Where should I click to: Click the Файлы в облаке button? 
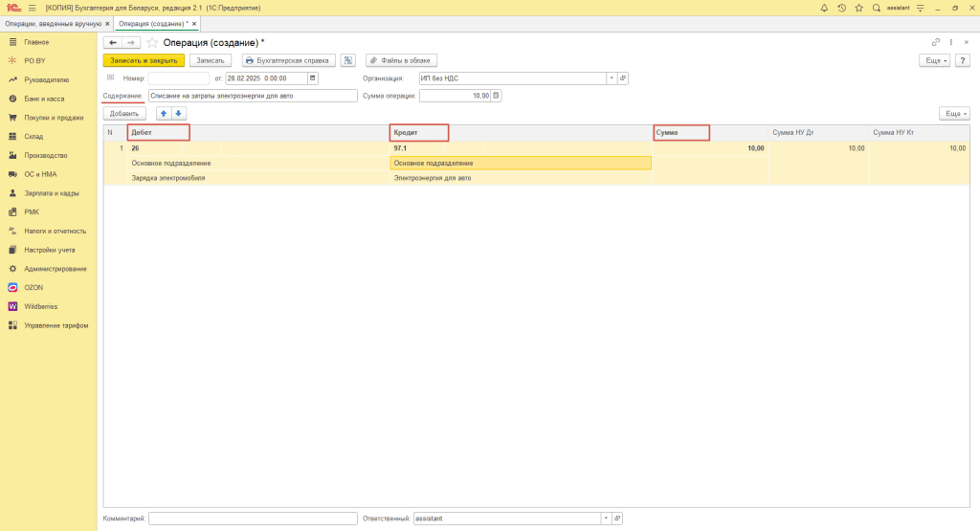coord(401,59)
